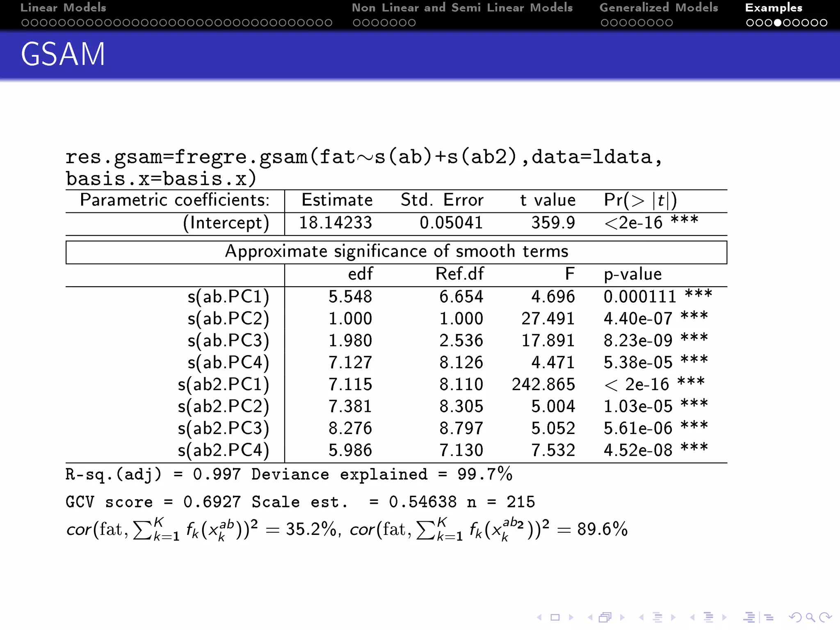
Task: Open the Generalized Models section
Action: click(659, 7)
